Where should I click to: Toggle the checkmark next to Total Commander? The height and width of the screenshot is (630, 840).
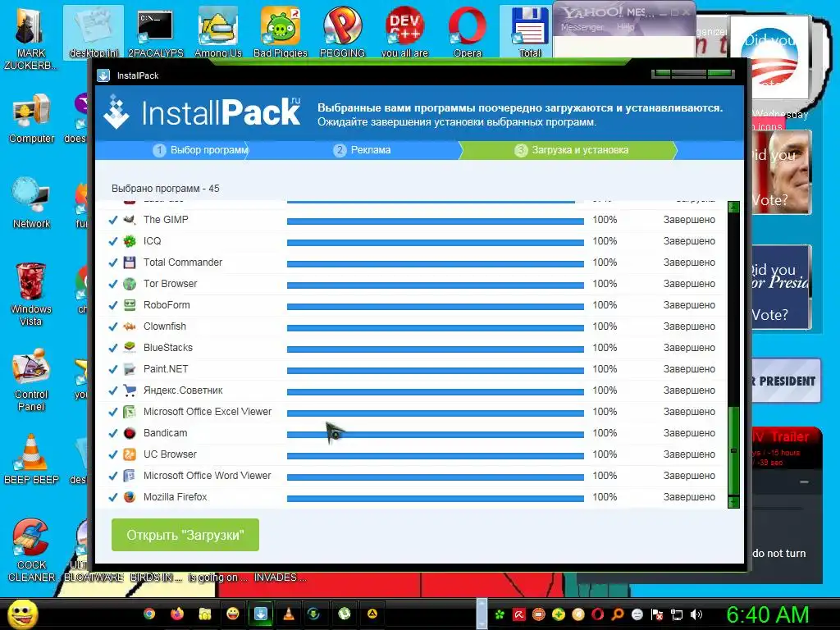113,263
